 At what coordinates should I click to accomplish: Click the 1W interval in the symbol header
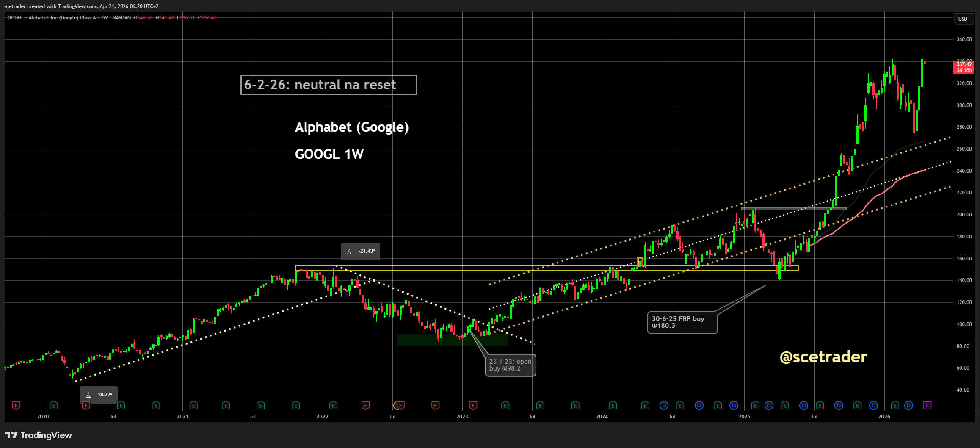pos(104,18)
